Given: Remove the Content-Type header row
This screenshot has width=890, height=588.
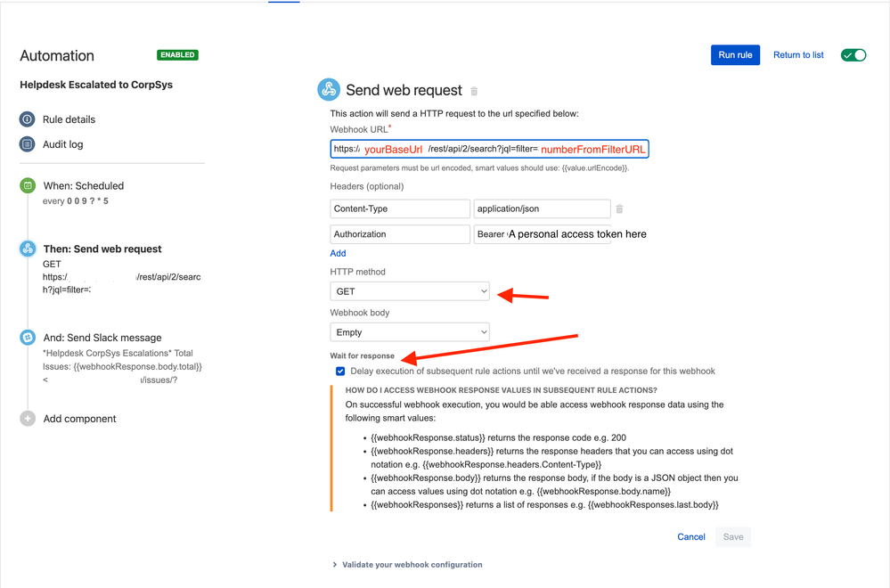Looking at the screenshot, I should point(619,208).
